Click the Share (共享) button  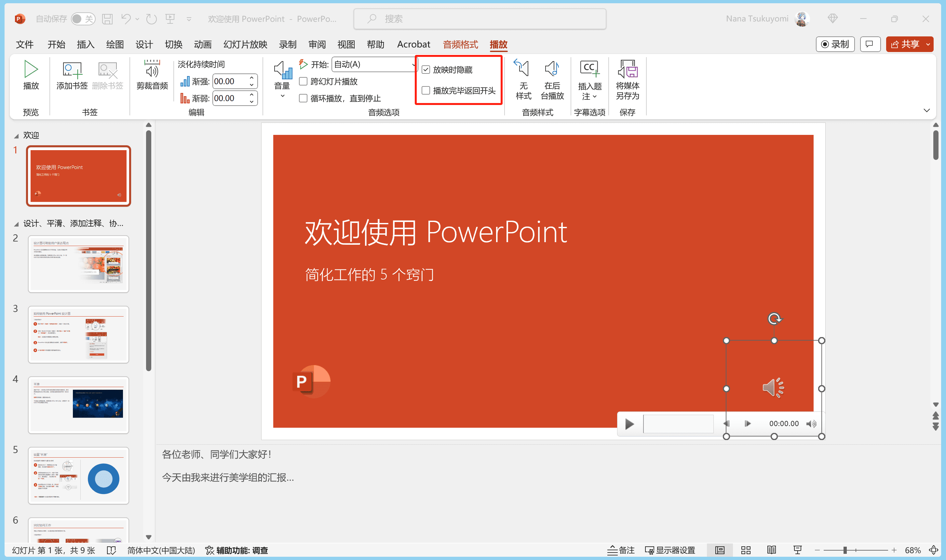coord(904,45)
